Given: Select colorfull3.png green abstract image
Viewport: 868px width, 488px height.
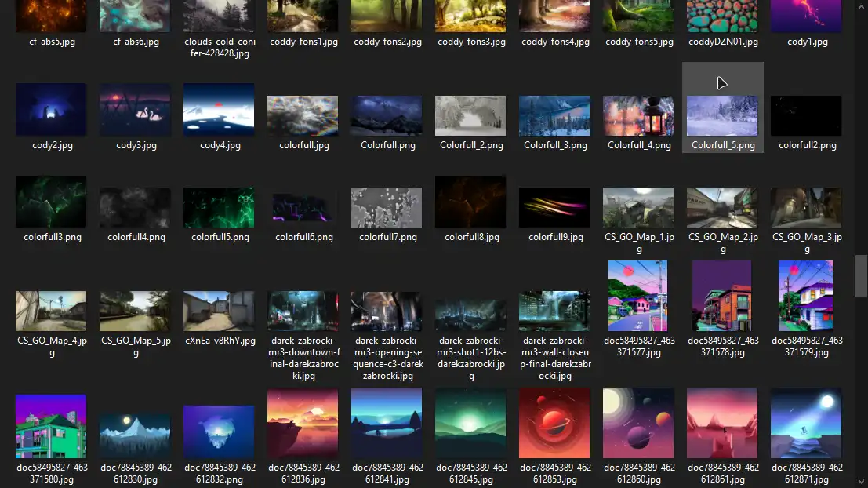Looking at the screenshot, I should tap(51, 202).
